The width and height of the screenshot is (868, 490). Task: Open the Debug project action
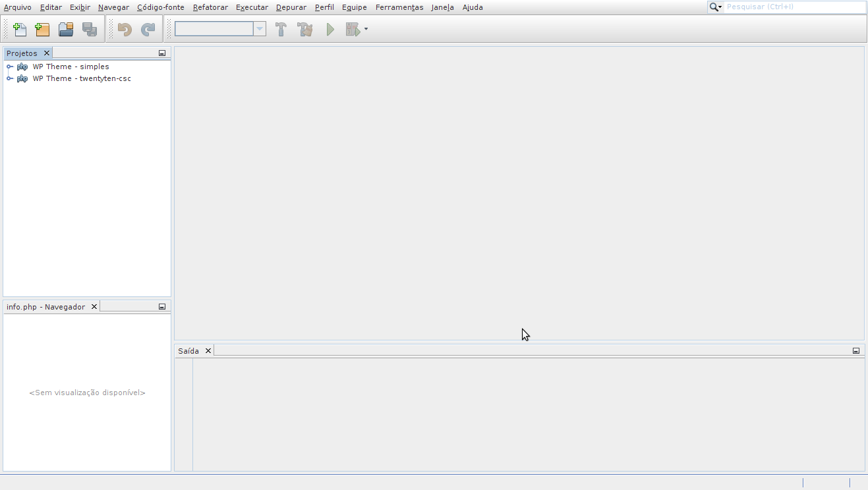[x=353, y=29]
